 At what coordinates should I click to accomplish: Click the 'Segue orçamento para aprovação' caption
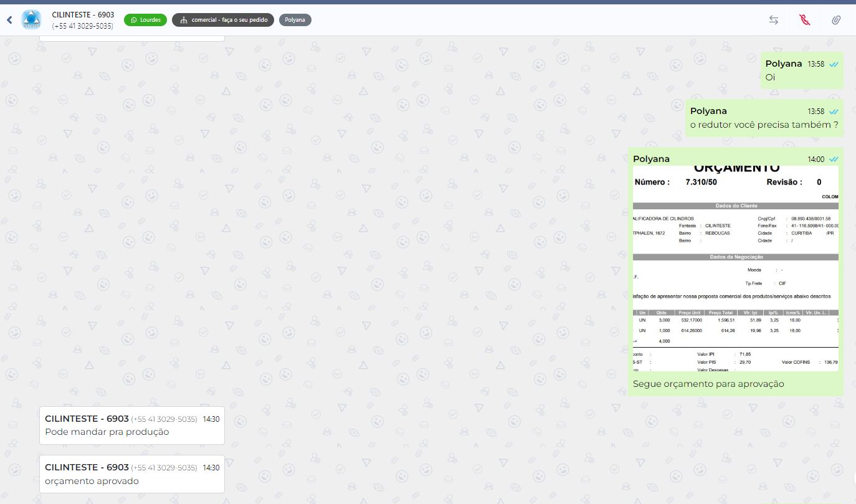708,384
